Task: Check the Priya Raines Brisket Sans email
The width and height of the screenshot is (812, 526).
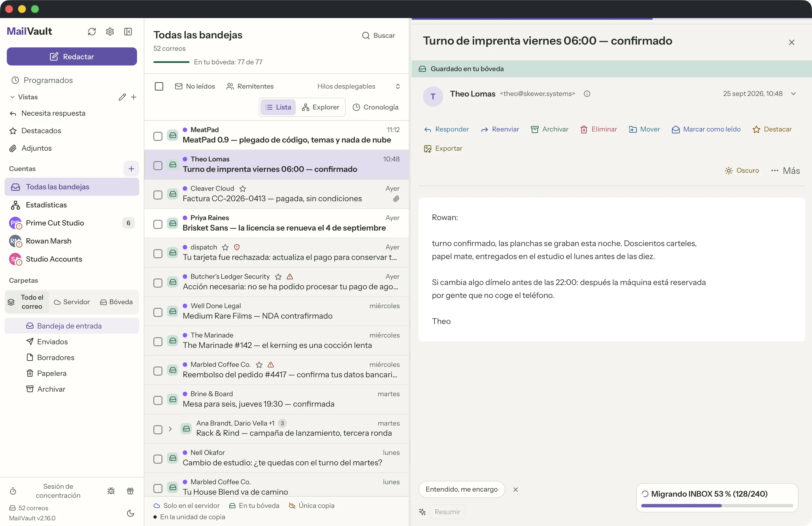Action: (x=158, y=224)
